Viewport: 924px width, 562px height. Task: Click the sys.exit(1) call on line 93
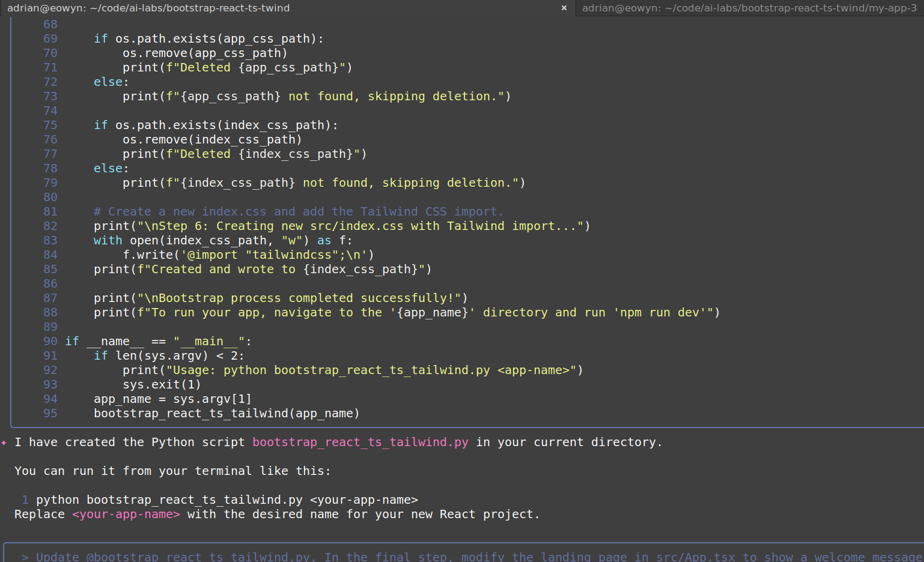161,384
